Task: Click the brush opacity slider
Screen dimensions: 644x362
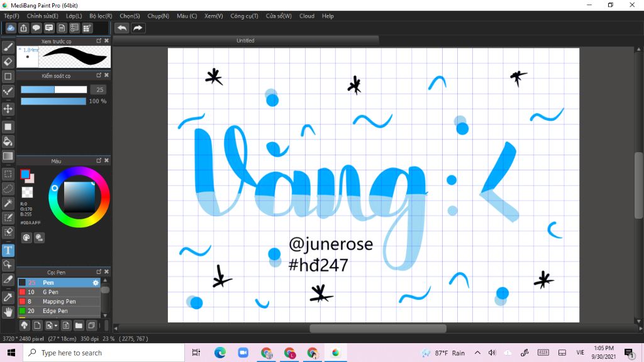Action: [x=53, y=101]
